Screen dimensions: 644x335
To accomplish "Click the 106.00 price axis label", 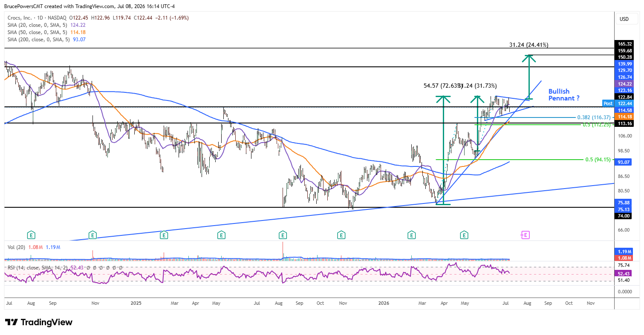I will tap(624, 136).
